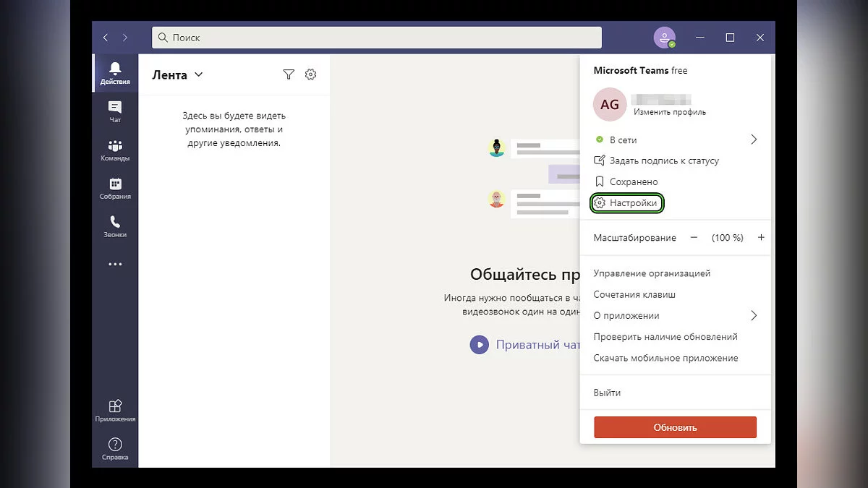Click the AG profile picture circle
The image size is (868, 488).
pos(610,105)
